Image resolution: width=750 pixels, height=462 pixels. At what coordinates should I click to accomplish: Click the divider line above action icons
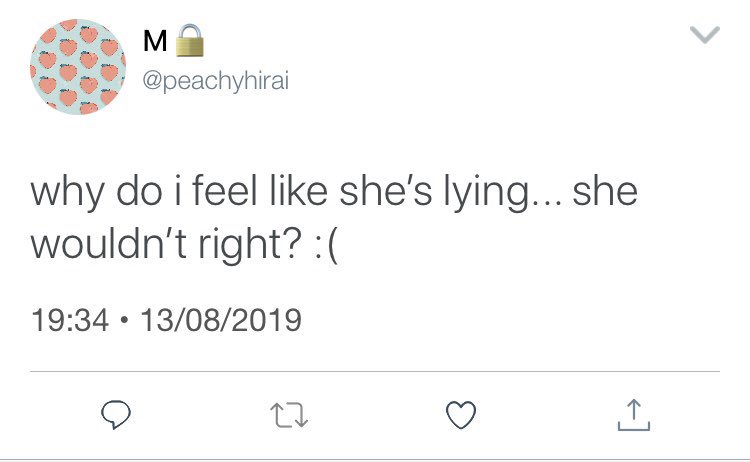(375, 372)
